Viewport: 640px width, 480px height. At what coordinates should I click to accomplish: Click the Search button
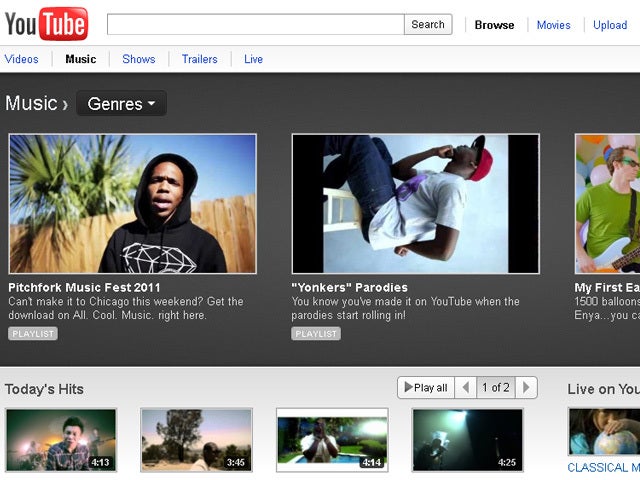(428, 24)
